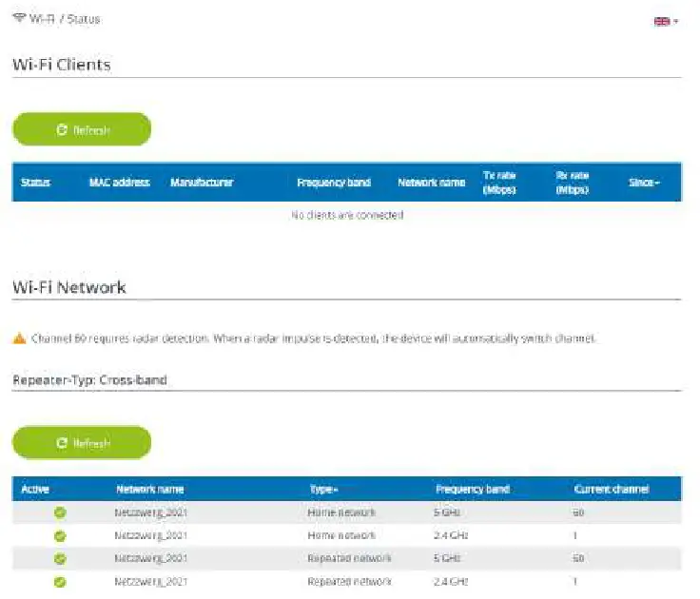Sort clients by Tx rate (Mbps)

499,183
